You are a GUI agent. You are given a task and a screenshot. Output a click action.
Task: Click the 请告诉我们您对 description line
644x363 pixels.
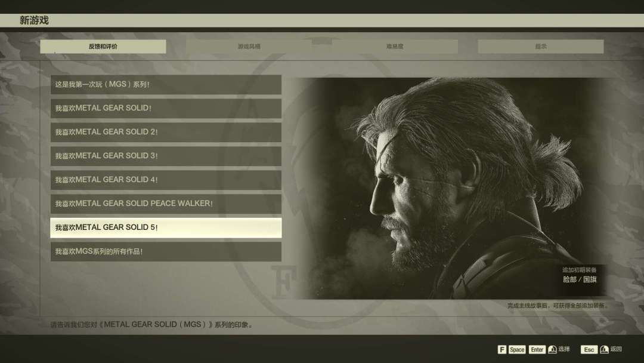(151, 325)
